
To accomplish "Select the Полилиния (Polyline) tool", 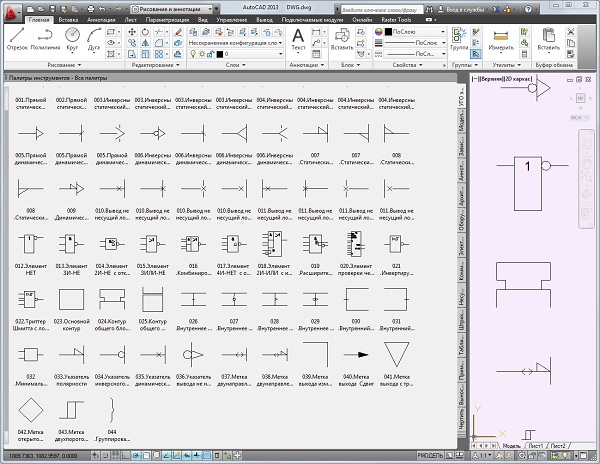I will pos(44,37).
